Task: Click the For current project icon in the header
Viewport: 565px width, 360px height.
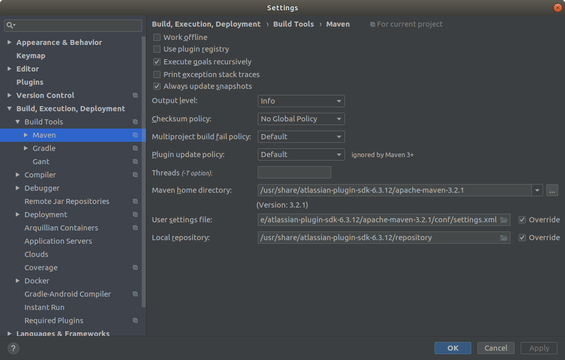Action: (372, 25)
